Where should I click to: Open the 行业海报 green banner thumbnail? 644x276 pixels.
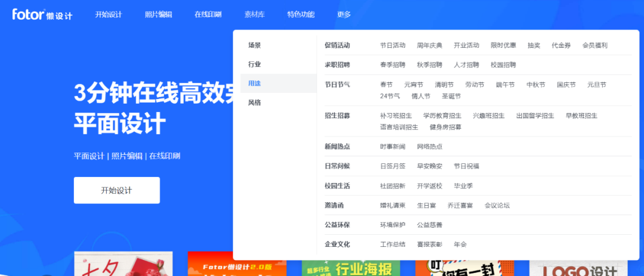[x=351, y=268]
